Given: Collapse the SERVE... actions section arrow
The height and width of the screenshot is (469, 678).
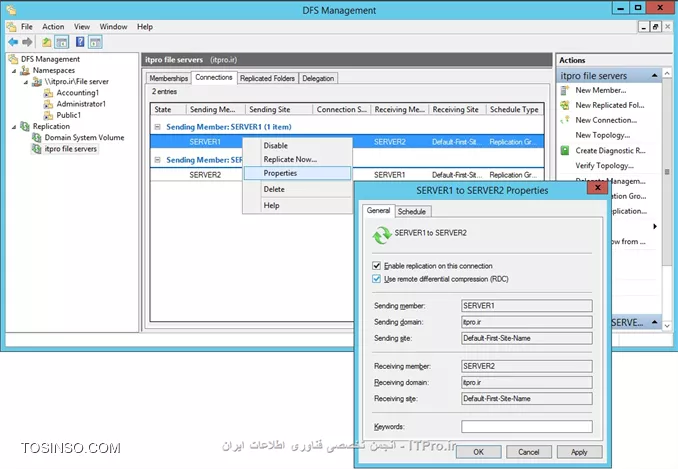Looking at the screenshot, I should point(655,322).
